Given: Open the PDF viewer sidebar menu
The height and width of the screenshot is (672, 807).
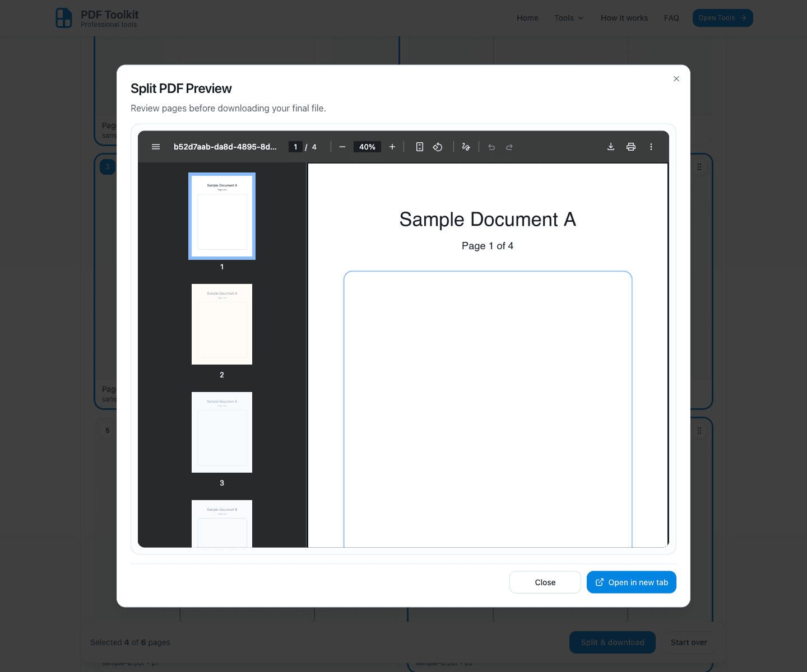Looking at the screenshot, I should coord(156,147).
